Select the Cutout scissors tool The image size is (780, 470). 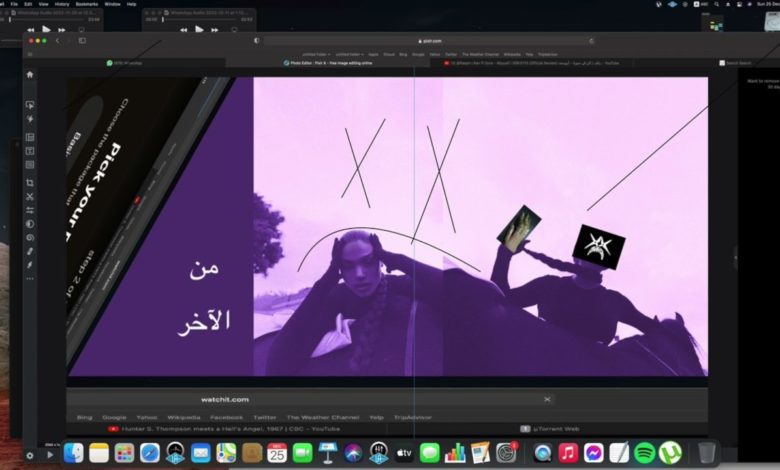(30, 196)
